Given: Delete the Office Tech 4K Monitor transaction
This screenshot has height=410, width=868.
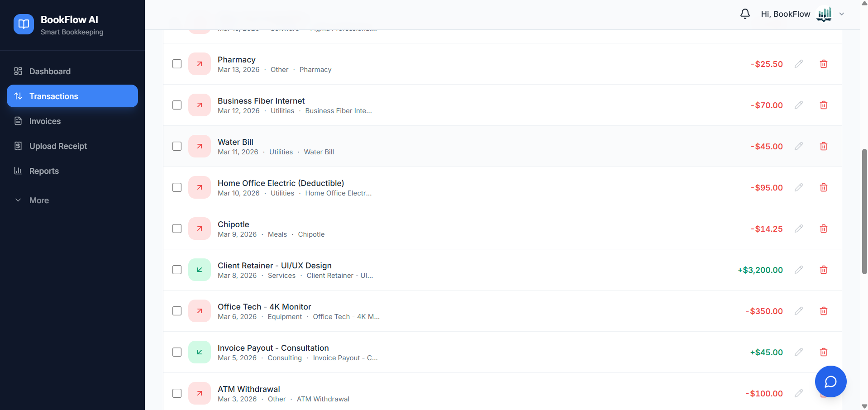Looking at the screenshot, I should 824,311.
